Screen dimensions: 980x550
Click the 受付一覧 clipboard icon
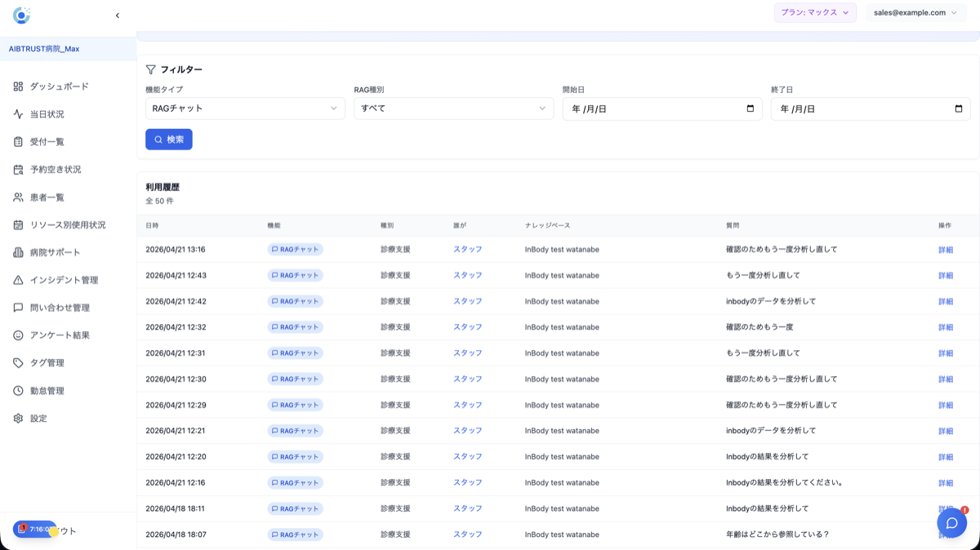click(x=18, y=142)
